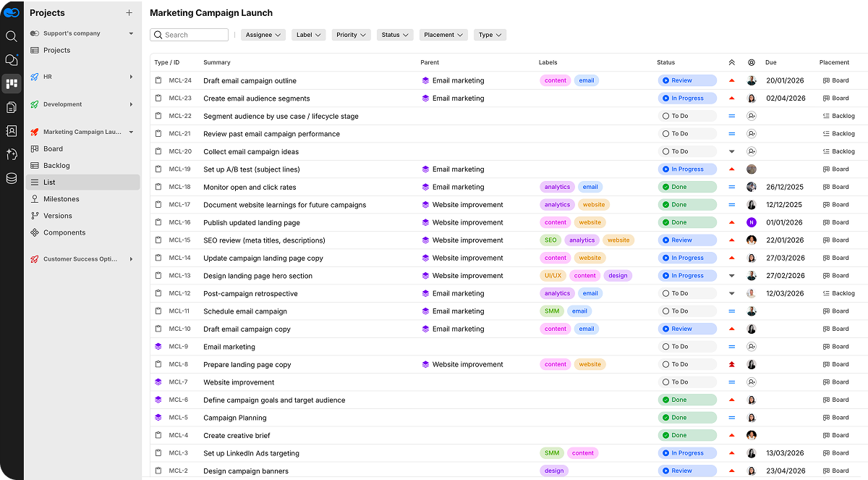
Task: Click the Development project rocket icon
Action: pos(34,104)
